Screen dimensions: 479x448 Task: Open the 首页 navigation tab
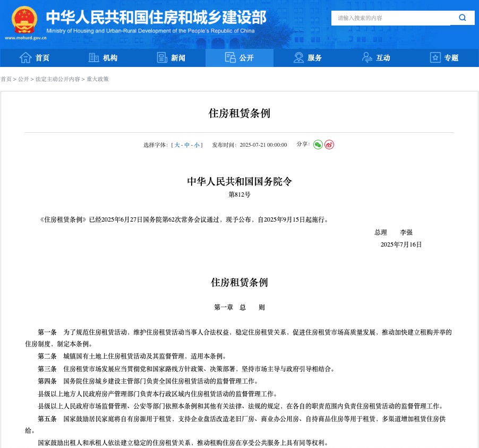[34, 57]
